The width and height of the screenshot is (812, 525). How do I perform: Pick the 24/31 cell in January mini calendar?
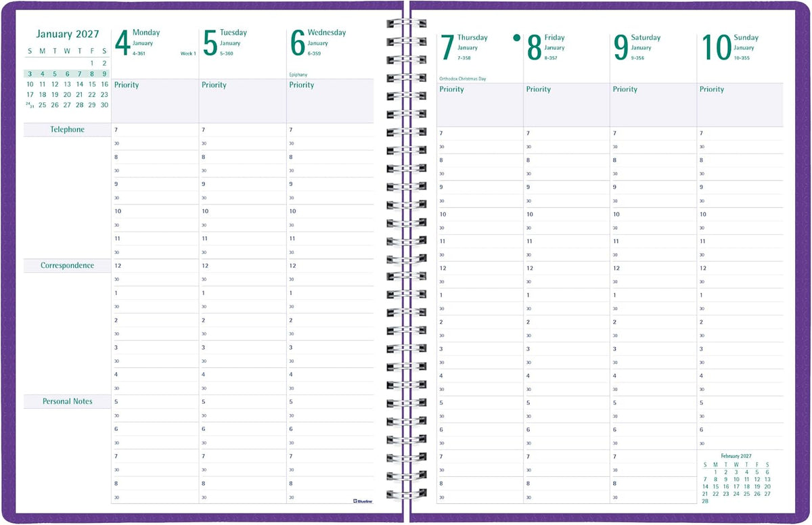coord(29,105)
